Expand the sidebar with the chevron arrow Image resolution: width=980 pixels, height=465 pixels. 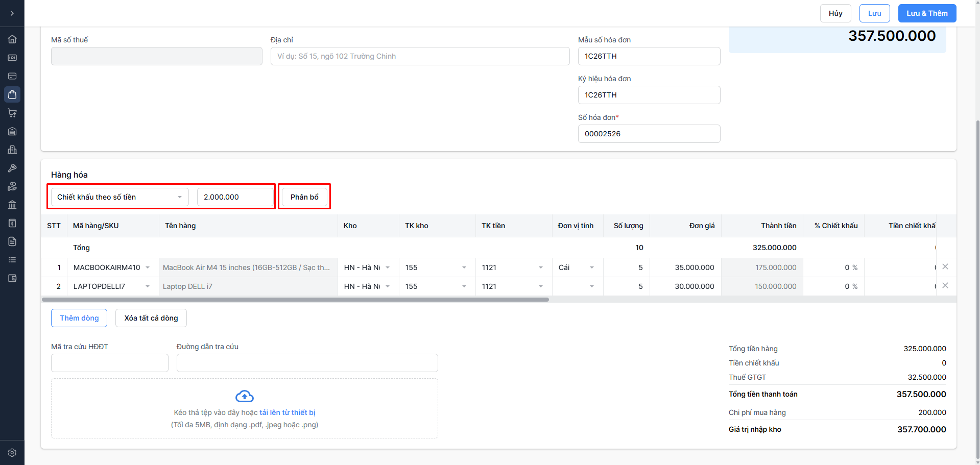coord(12,13)
